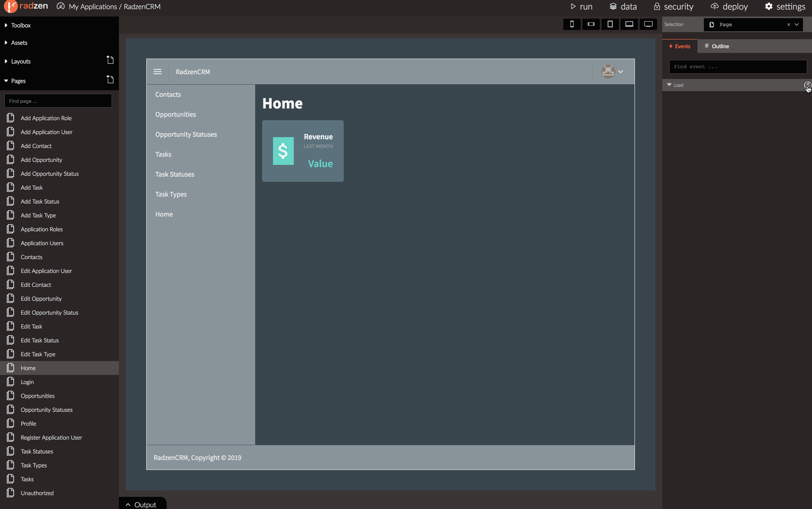812x509 pixels.
Task: Open the Edit Contact page
Action: coord(36,285)
